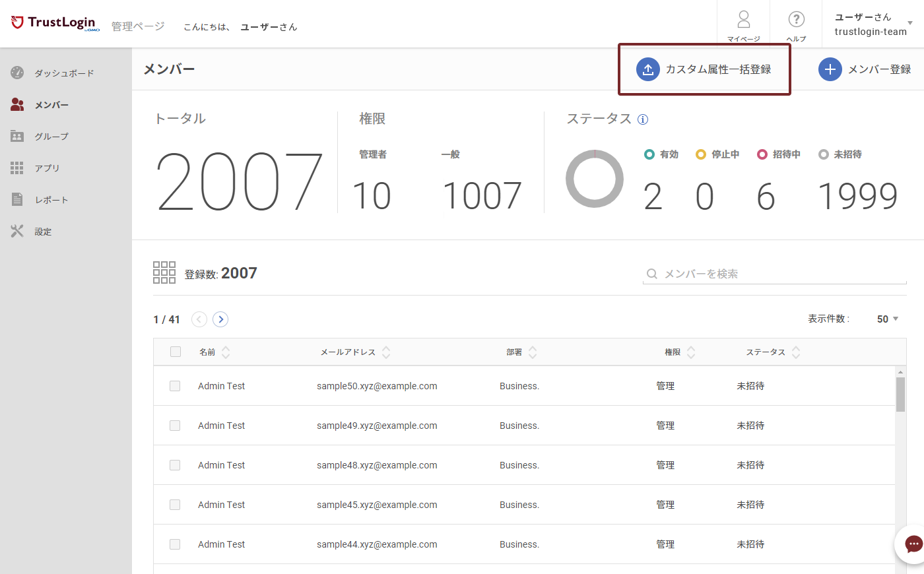Click the upload icon for カスタム属性一括登録
The width and height of the screenshot is (924, 574).
[x=648, y=69]
